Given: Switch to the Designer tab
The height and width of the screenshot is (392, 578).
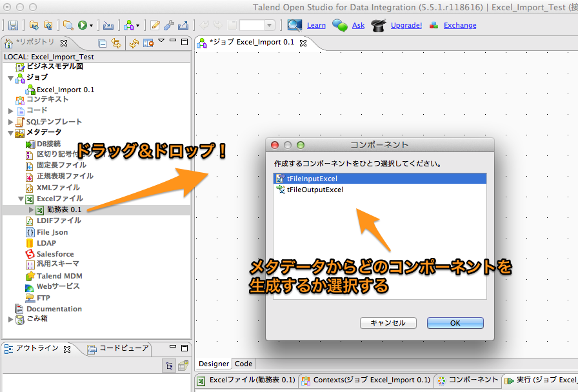Looking at the screenshot, I should coord(214,364).
